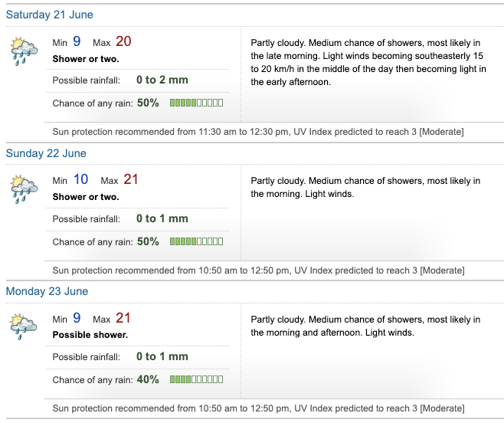Screen dimensions: 504x423
Task: Open the Saturday 21 June heading
Action: point(50,15)
